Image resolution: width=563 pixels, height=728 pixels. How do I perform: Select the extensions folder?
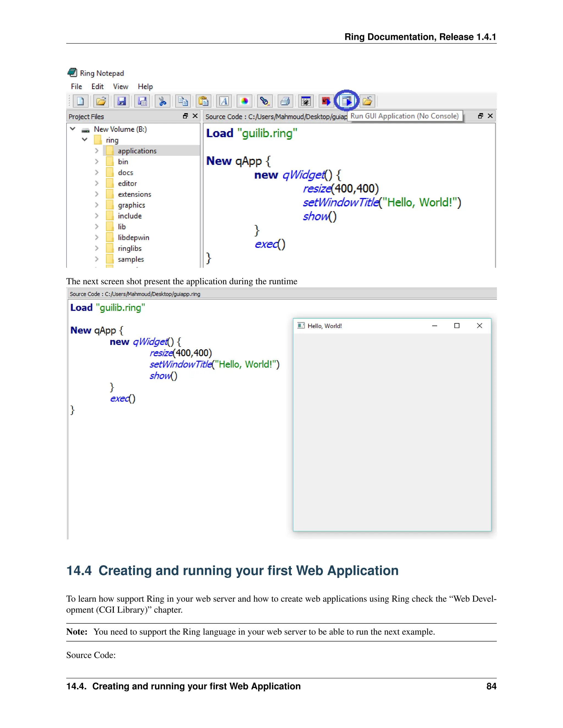134,194
